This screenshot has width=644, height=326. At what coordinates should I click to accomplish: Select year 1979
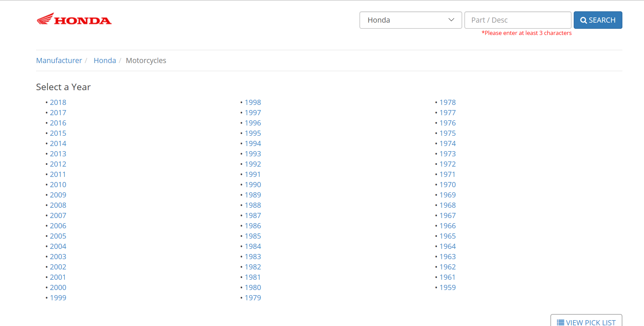tap(253, 298)
